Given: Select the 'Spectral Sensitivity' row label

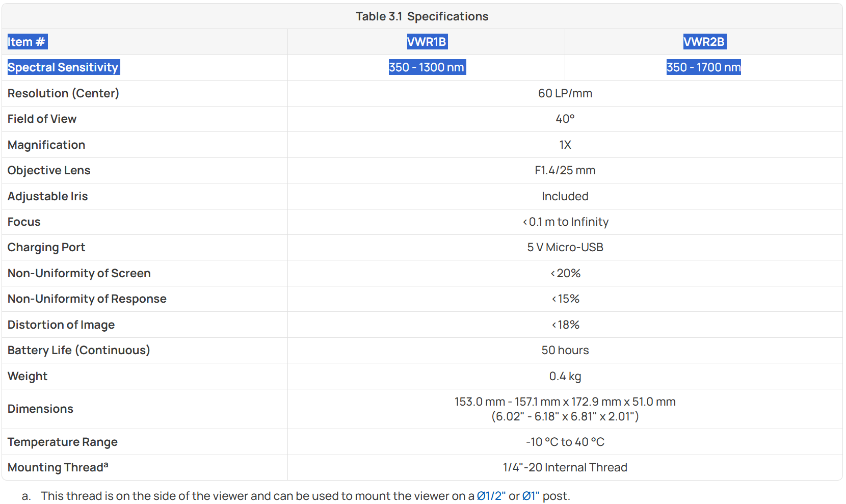Looking at the screenshot, I should tap(63, 67).
